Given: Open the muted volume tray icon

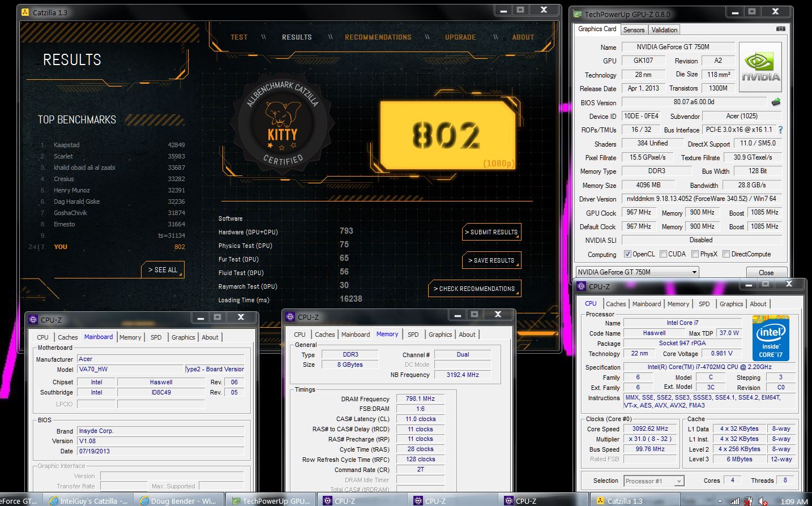Looking at the screenshot, I should 763,501.
